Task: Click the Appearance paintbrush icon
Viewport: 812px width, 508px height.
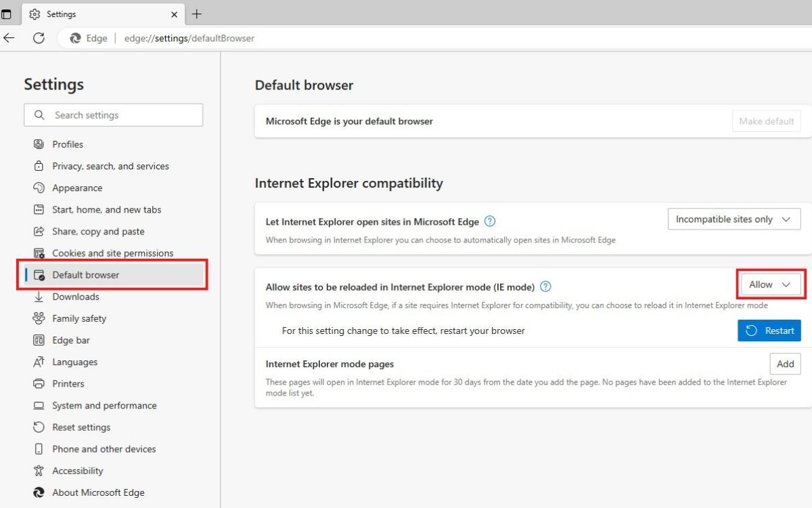Action: pyautogui.click(x=39, y=188)
